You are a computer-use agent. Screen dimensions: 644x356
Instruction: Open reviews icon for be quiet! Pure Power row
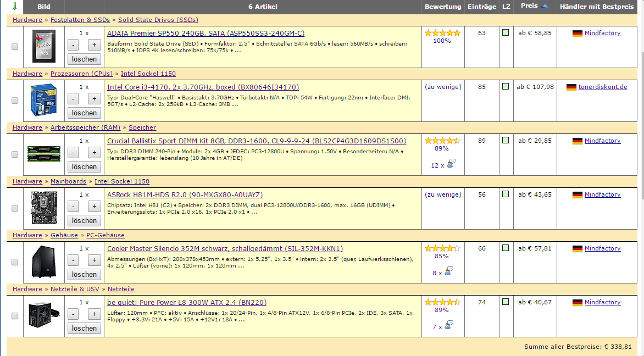[x=449, y=325]
